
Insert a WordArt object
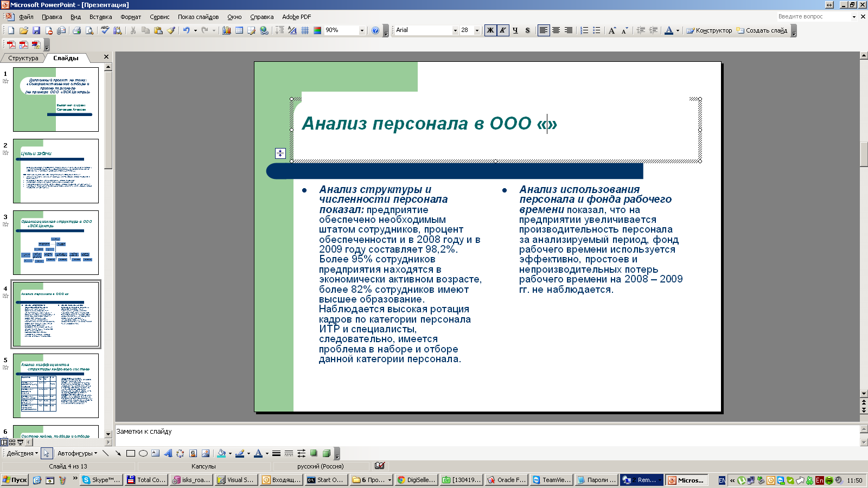(168, 453)
